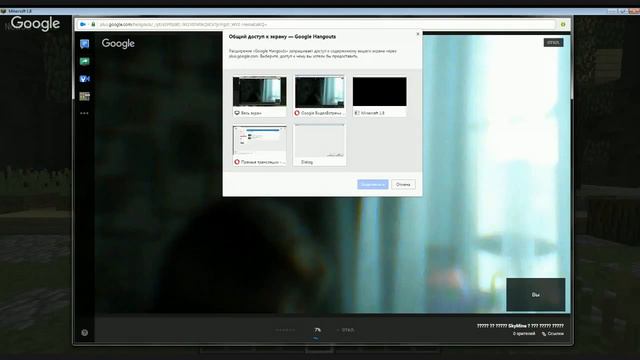
Task: Select the Minecraft 1.8 window thumbnail
Action: pos(380,96)
